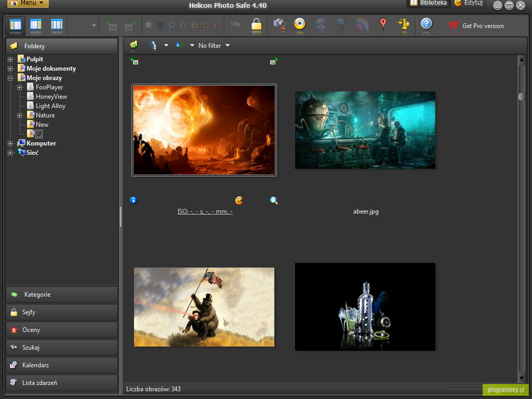The height and width of the screenshot is (399, 532).
Task: Switch to the Edytuj tab
Action: (469, 3)
